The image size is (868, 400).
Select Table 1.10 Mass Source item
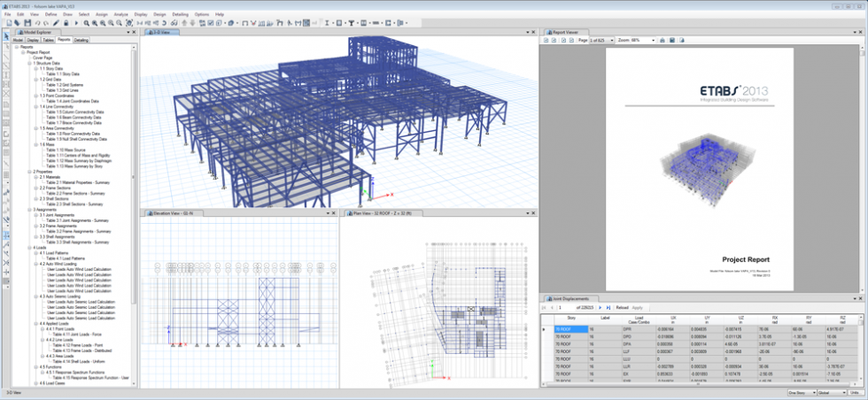point(65,150)
